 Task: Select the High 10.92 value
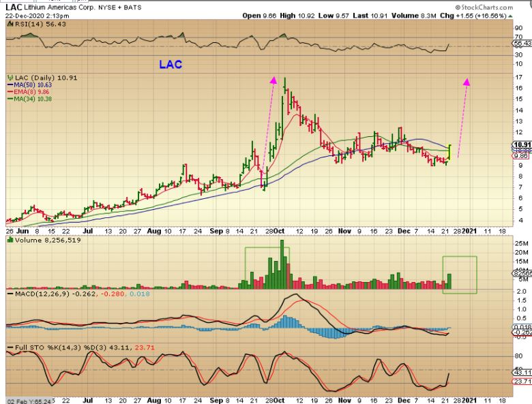297,16
